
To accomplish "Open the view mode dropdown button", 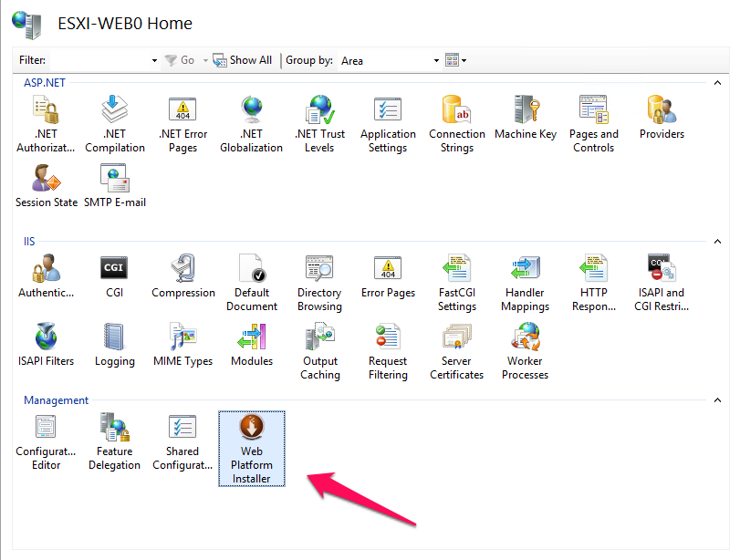I will [455, 61].
